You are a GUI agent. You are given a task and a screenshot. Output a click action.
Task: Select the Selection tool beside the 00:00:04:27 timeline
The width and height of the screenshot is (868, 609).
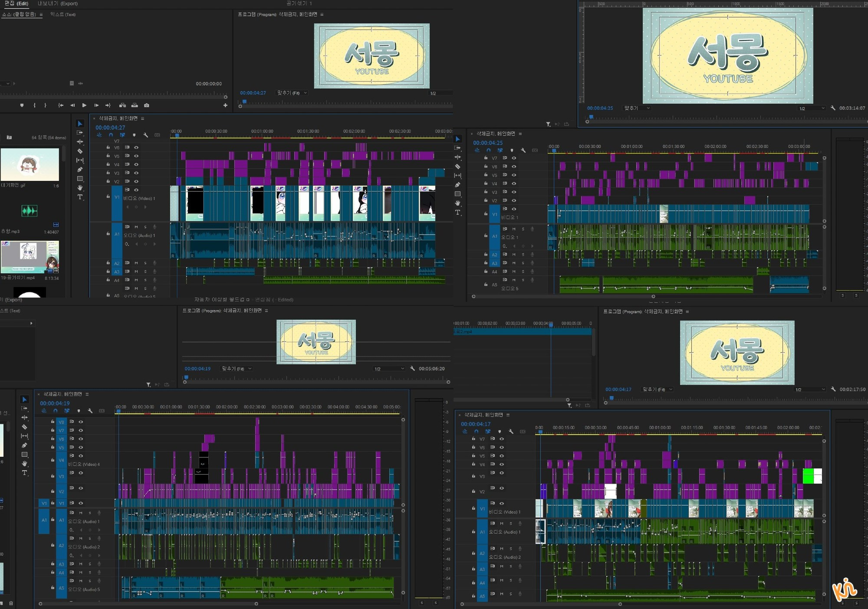click(80, 124)
